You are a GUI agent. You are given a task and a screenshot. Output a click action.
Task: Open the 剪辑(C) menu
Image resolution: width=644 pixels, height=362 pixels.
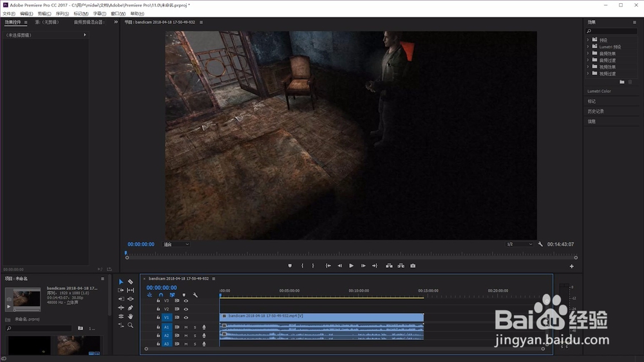(44, 14)
